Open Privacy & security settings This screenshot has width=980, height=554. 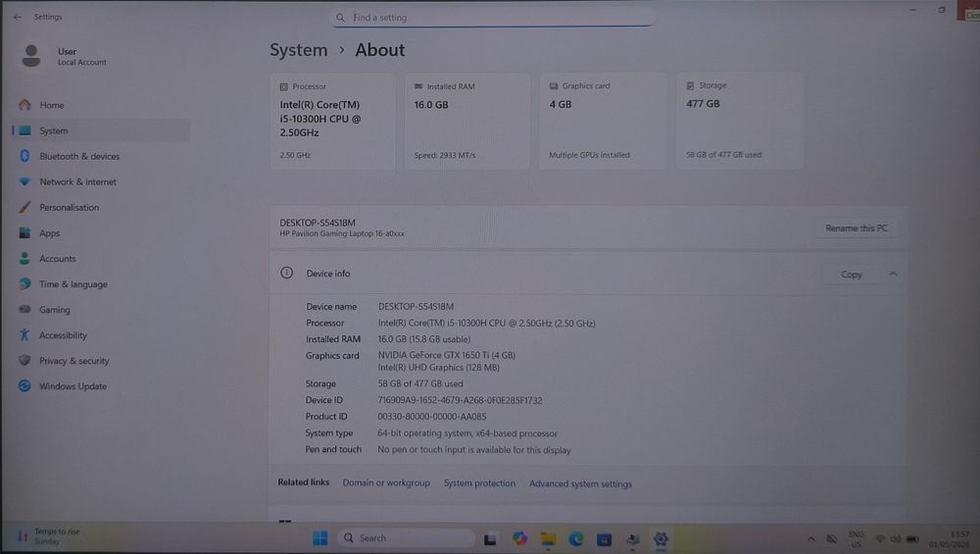pos(100,361)
